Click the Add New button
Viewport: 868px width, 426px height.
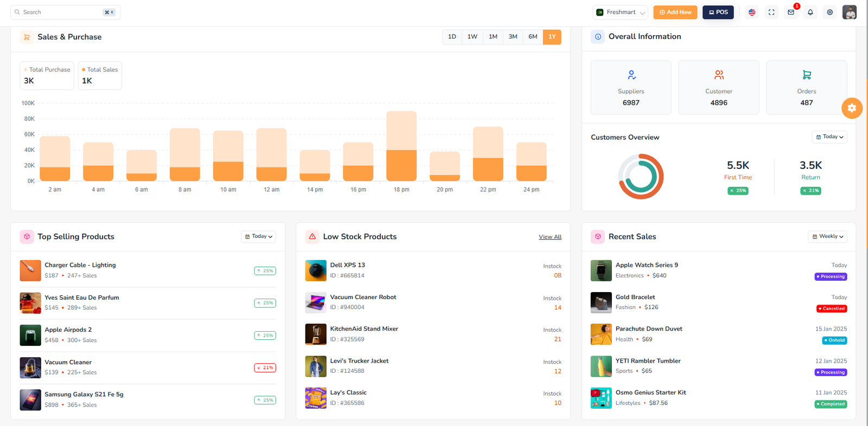pos(675,12)
